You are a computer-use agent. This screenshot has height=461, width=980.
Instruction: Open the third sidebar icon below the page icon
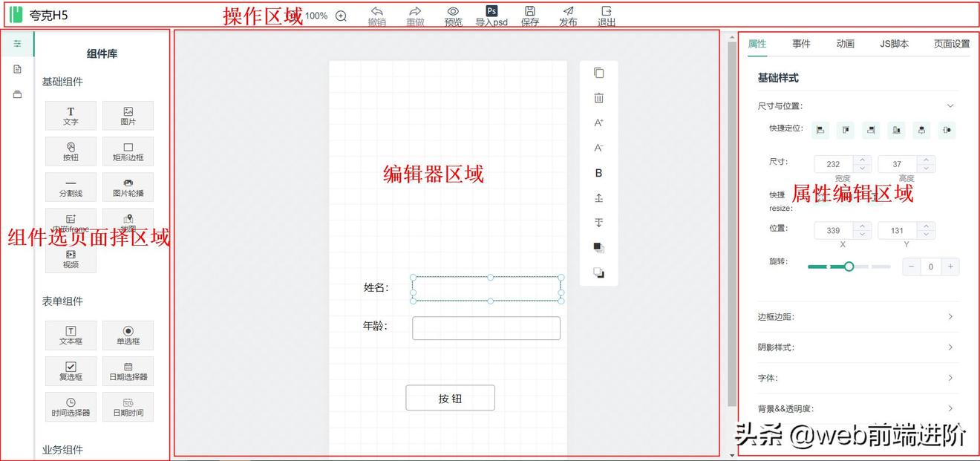click(17, 94)
